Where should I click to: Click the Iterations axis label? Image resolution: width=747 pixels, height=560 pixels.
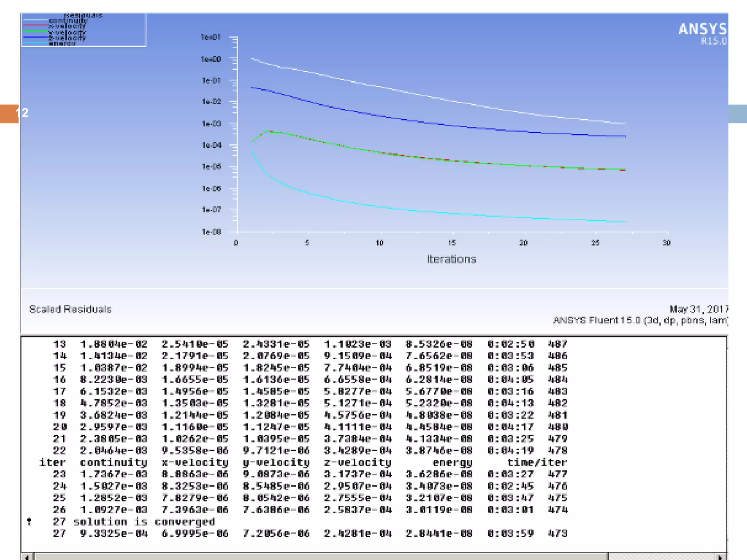click(x=451, y=259)
